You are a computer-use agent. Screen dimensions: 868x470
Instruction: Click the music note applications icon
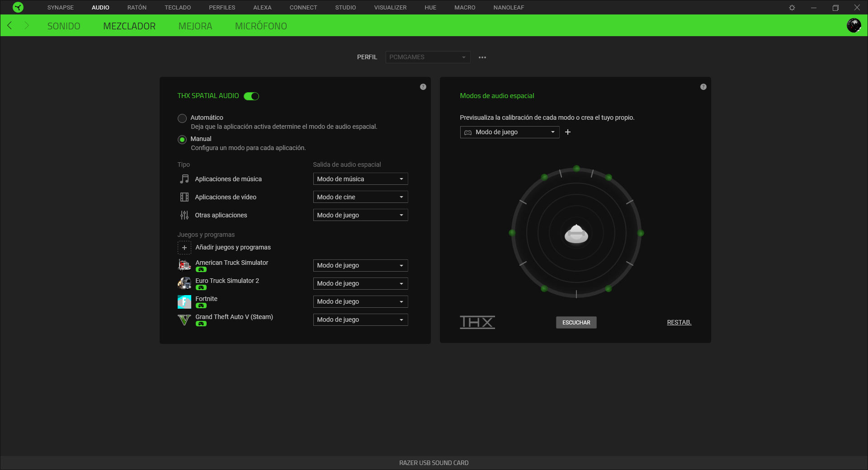pos(184,179)
